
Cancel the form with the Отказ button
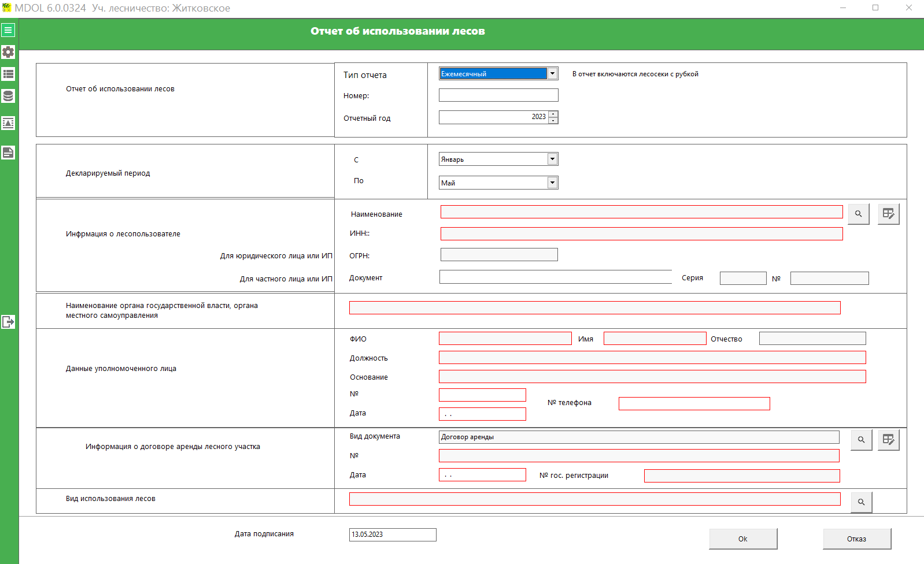(x=857, y=539)
